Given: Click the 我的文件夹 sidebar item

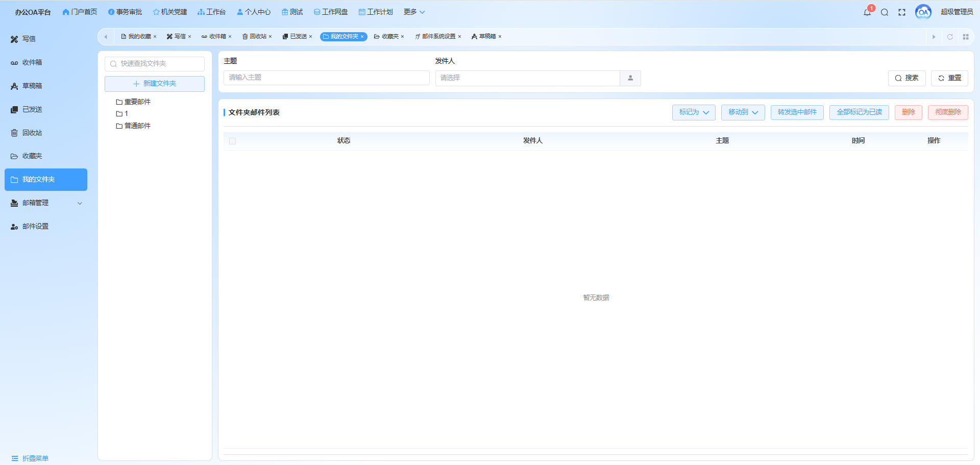Looking at the screenshot, I should click(46, 180).
